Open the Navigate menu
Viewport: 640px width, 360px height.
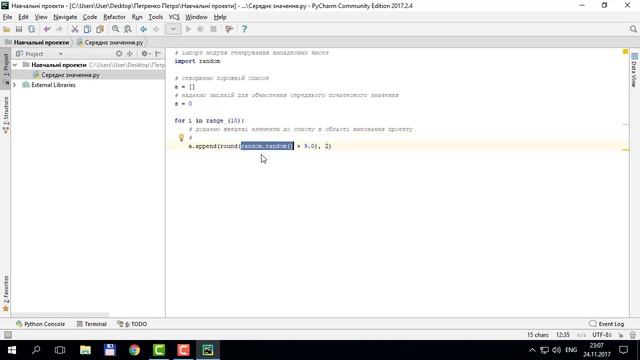65,17
